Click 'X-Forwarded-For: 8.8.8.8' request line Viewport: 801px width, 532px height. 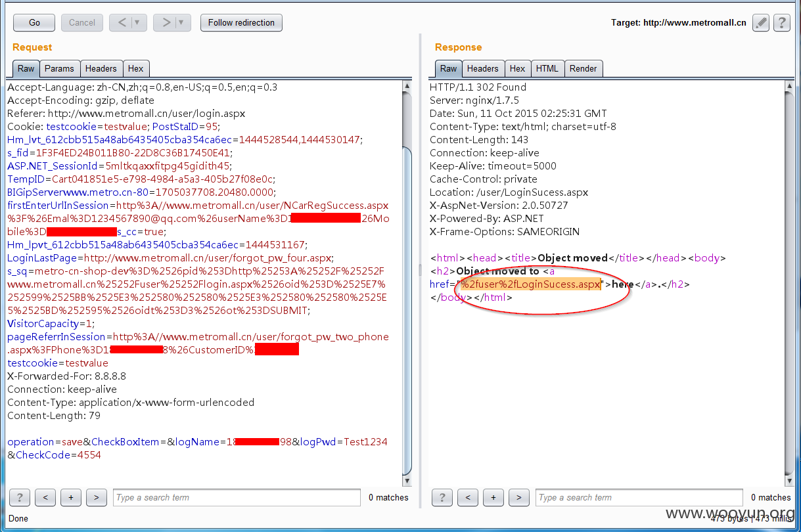click(x=66, y=376)
